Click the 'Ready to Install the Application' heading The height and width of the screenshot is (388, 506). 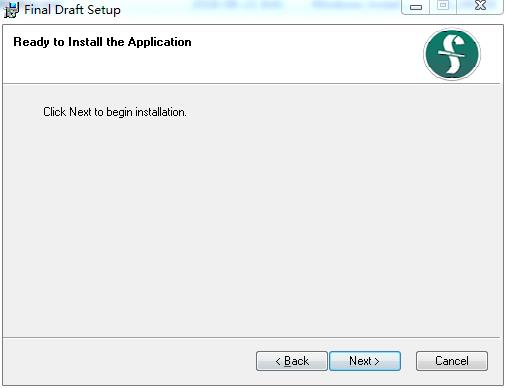pos(102,42)
